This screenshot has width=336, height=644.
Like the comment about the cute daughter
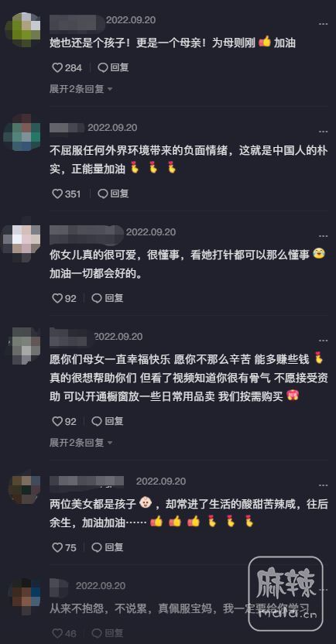coord(64,298)
